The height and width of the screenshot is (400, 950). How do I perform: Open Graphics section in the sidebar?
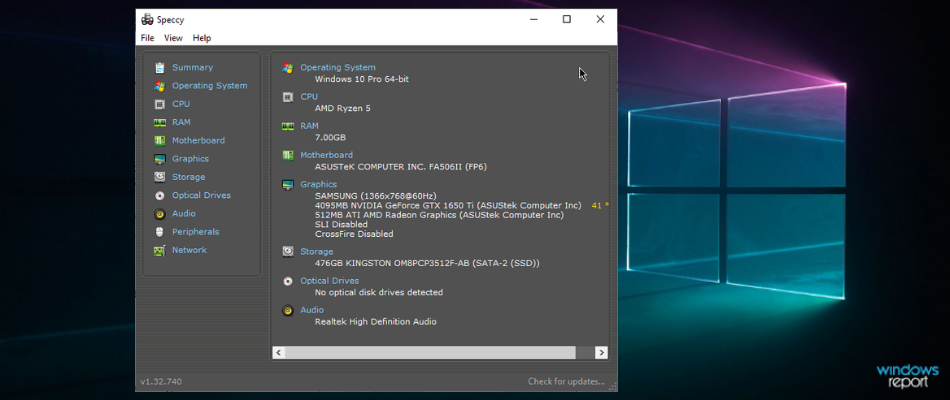point(190,159)
